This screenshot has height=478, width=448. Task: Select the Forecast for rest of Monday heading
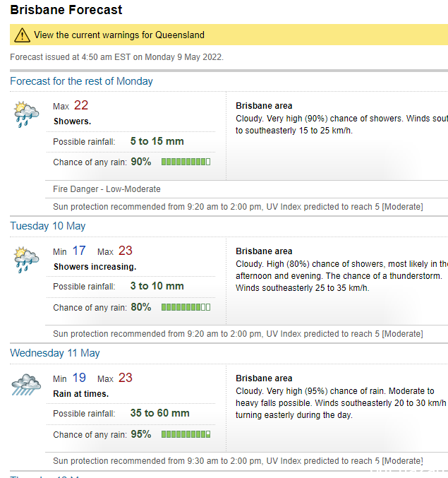point(81,81)
